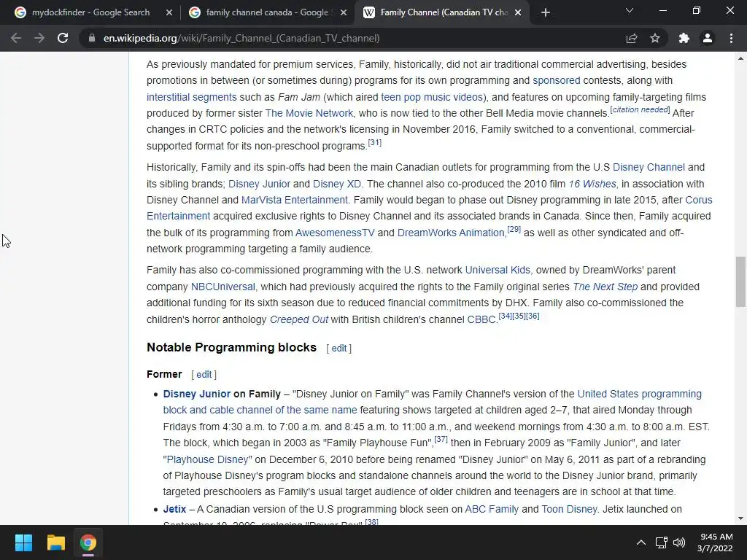Viewport: 747px width, 560px height.
Task: Jump to reference 37
Action: (441, 440)
